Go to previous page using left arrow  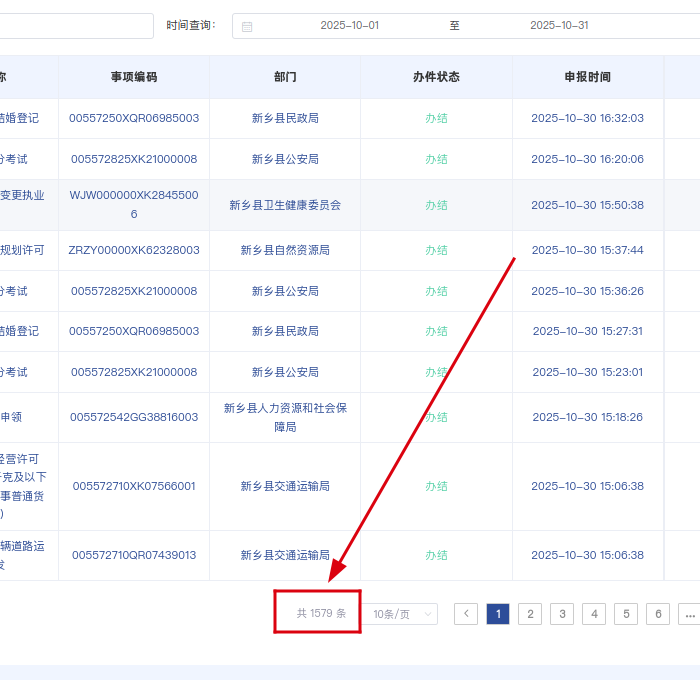pos(465,614)
